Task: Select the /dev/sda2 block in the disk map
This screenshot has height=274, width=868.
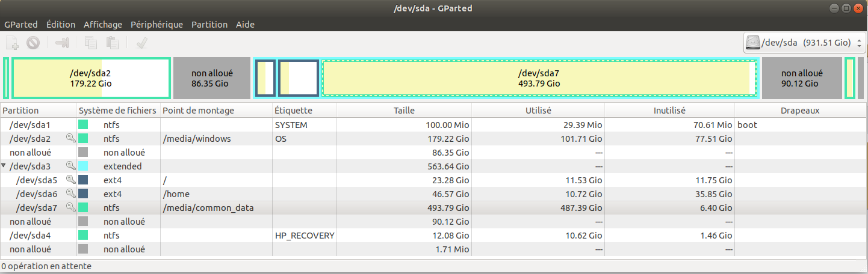Action: point(90,78)
